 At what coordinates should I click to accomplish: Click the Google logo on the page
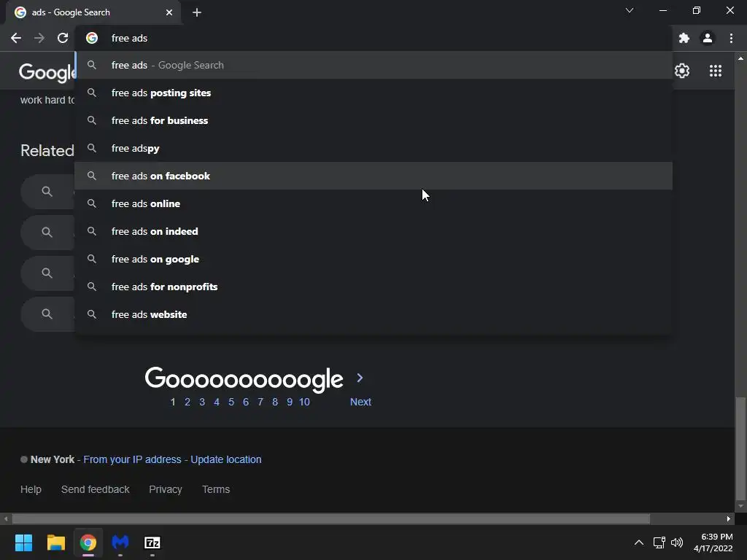pos(47,72)
